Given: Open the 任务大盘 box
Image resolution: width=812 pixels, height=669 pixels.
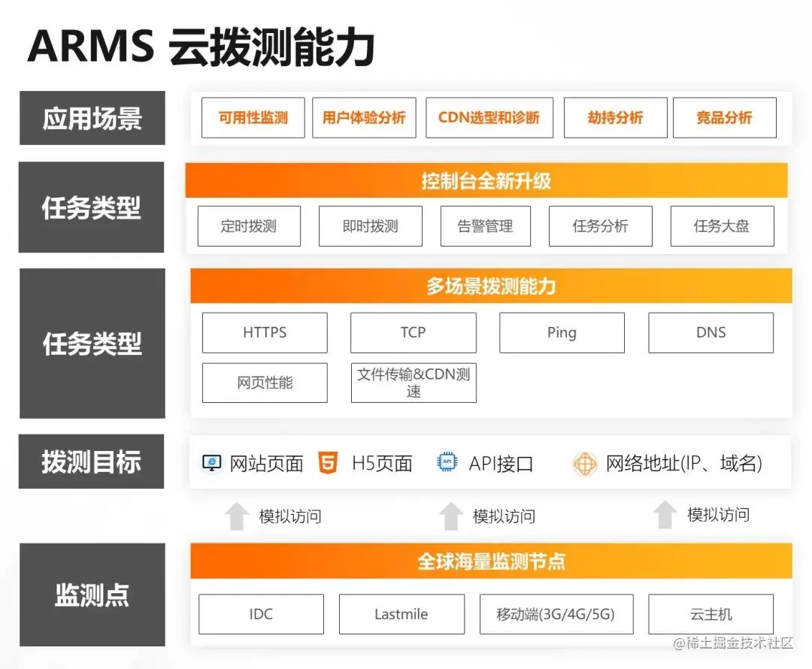Looking at the screenshot, I should (x=723, y=226).
